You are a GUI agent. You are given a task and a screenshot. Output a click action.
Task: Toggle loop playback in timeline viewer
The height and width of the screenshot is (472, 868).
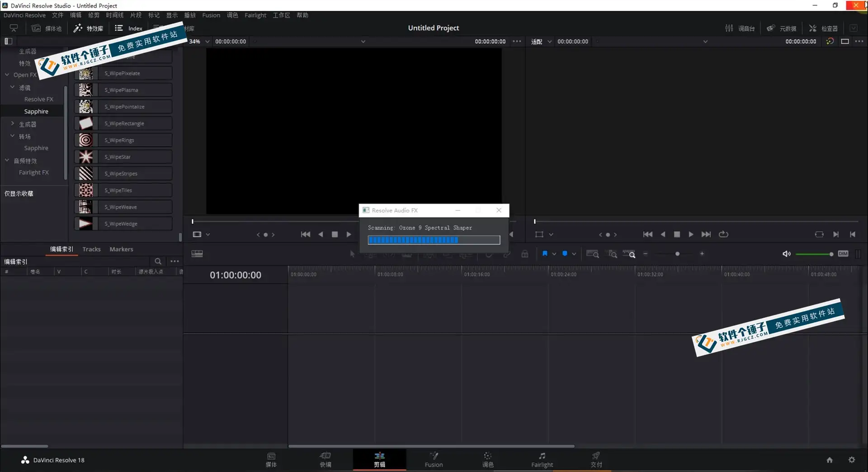723,234
